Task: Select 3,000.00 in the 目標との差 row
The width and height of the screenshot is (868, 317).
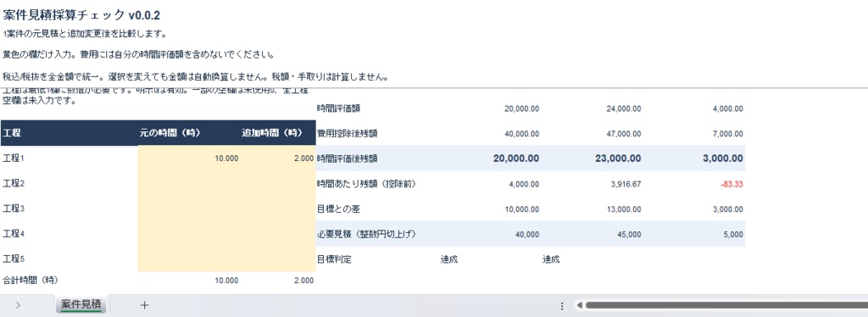Action: (x=727, y=209)
